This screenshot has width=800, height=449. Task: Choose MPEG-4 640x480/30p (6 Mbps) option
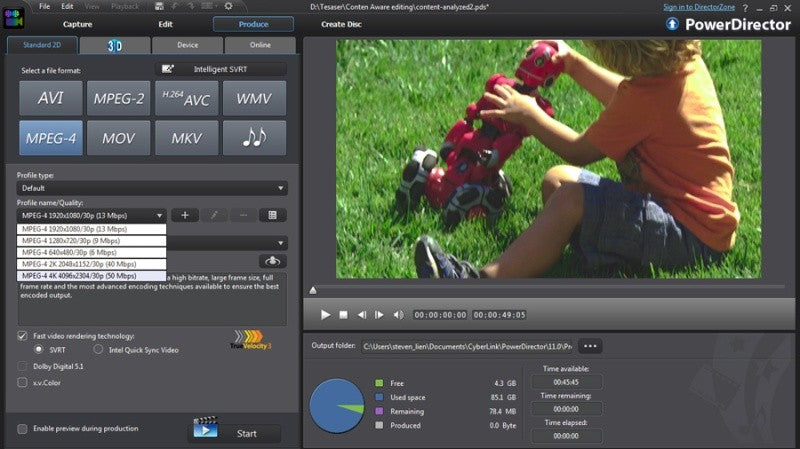(x=91, y=253)
